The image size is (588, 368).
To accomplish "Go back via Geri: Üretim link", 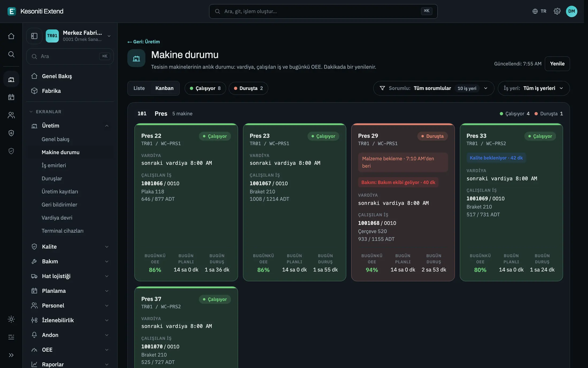I will click(x=144, y=41).
